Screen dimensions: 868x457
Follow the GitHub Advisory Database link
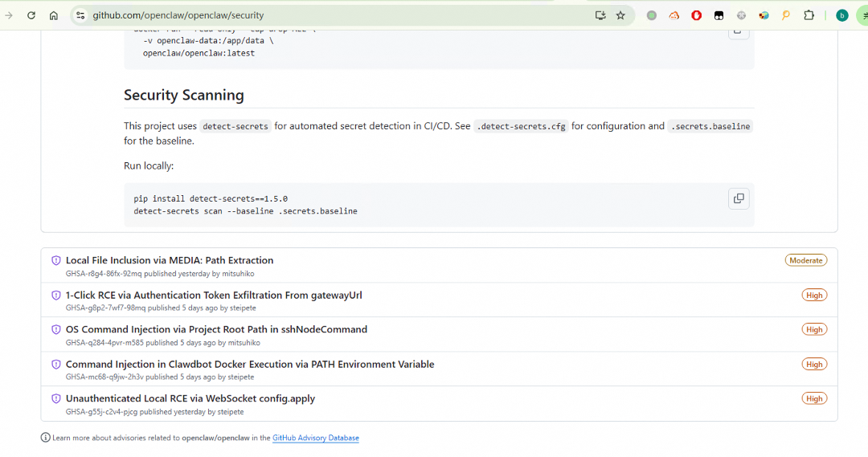(x=316, y=438)
